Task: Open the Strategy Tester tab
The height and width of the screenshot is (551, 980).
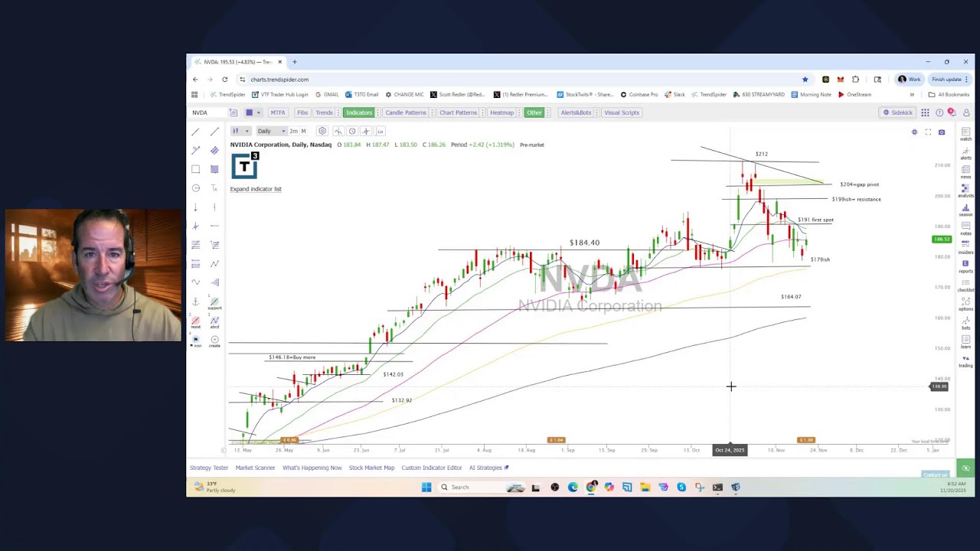Action: pos(209,468)
